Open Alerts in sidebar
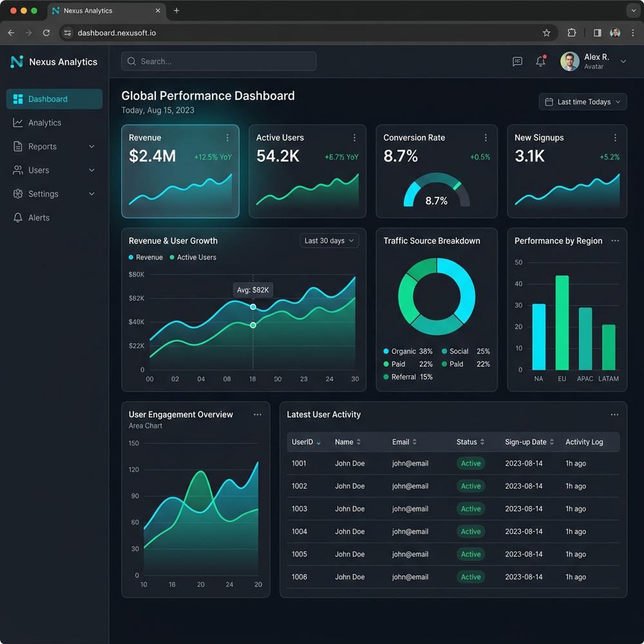This screenshot has height=644, width=644. [54, 218]
